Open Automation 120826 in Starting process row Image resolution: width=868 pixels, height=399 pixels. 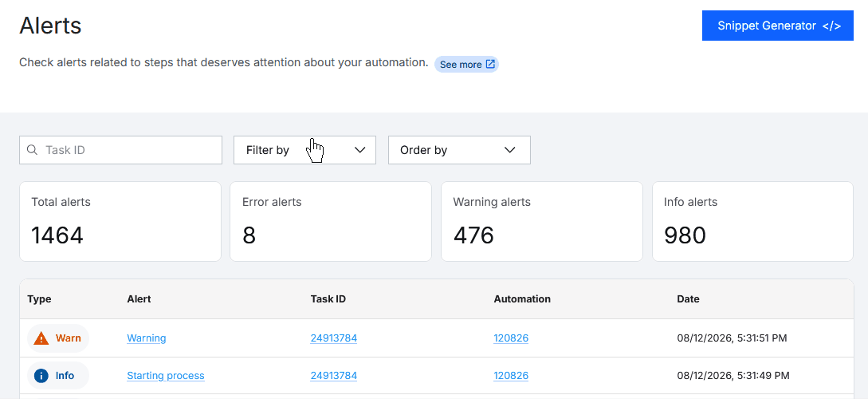pyautogui.click(x=511, y=376)
